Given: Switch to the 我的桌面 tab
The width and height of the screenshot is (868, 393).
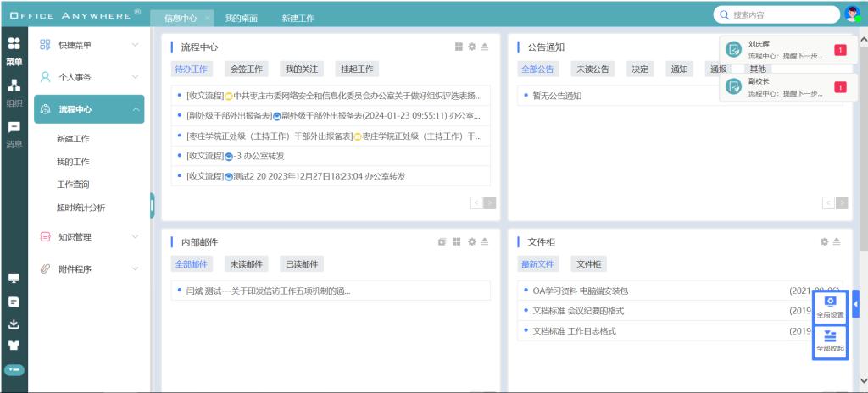Looking at the screenshot, I should [242, 18].
